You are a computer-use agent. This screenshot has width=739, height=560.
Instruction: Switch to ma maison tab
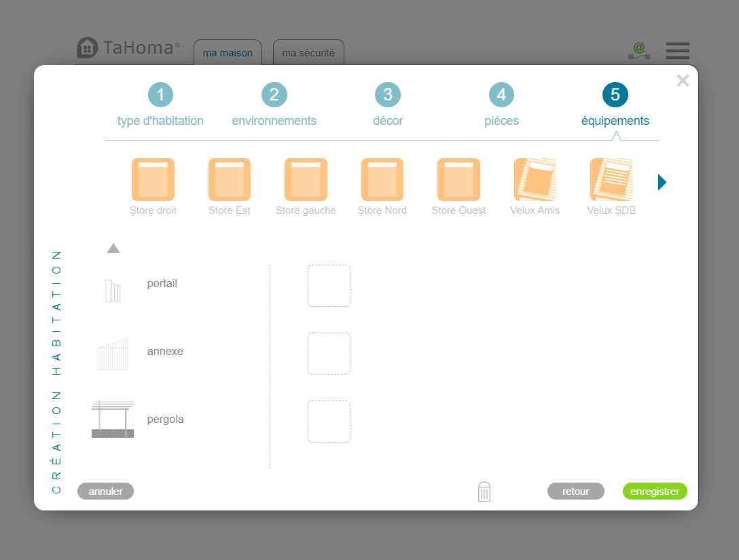click(x=228, y=53)
